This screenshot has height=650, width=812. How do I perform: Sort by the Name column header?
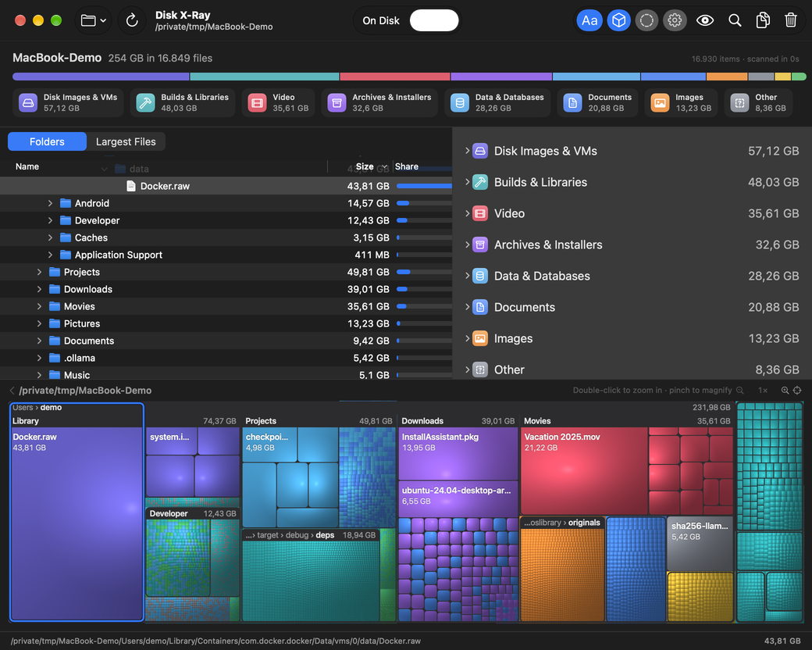coord(27,166)
